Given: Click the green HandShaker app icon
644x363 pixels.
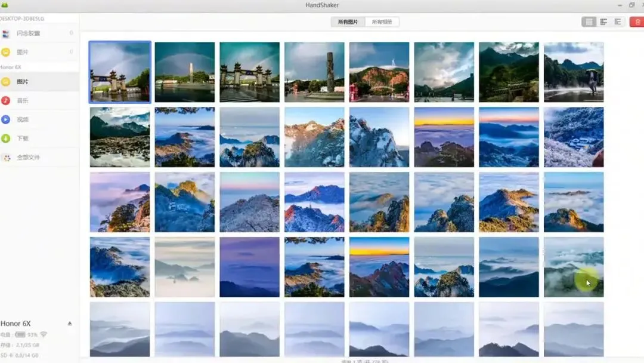Looking at the screenshot, I should 5,5.
